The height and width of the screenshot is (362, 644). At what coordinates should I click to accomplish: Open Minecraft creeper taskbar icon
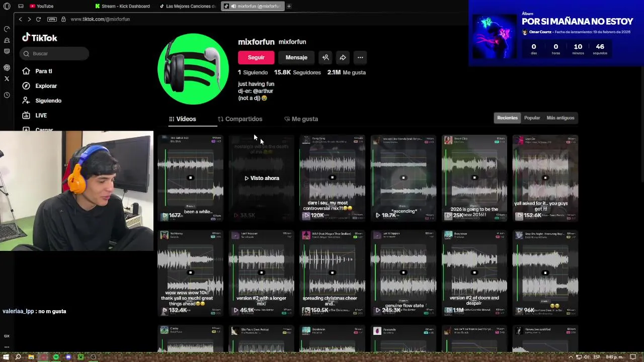point(80,357)
